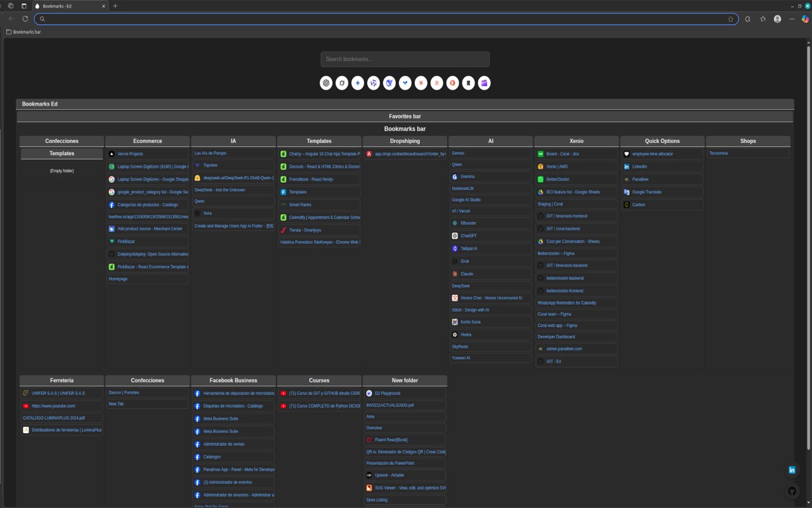Open the ChatGPT bookmark in AI folder
812x508 pixels.
coord(490,236)
